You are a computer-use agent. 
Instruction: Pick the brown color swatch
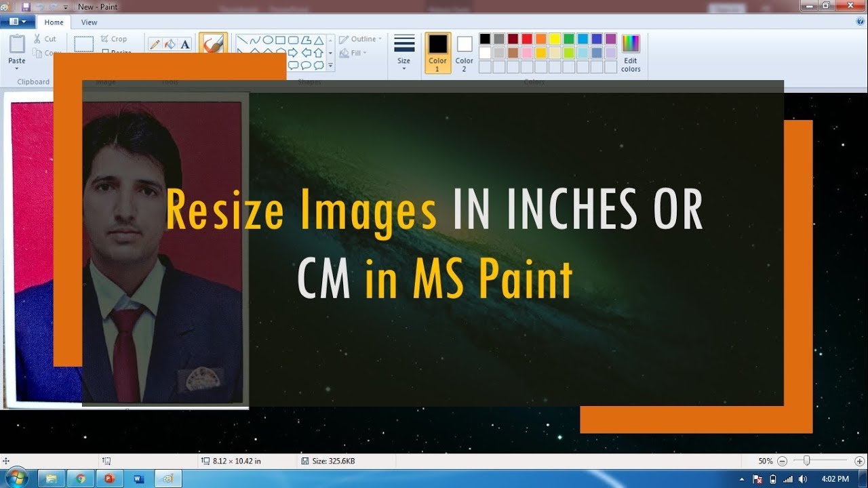(x=513, y=53)
